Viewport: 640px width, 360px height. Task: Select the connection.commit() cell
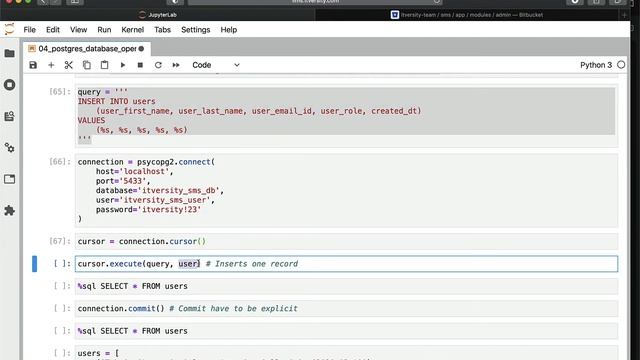click(346, 309)
